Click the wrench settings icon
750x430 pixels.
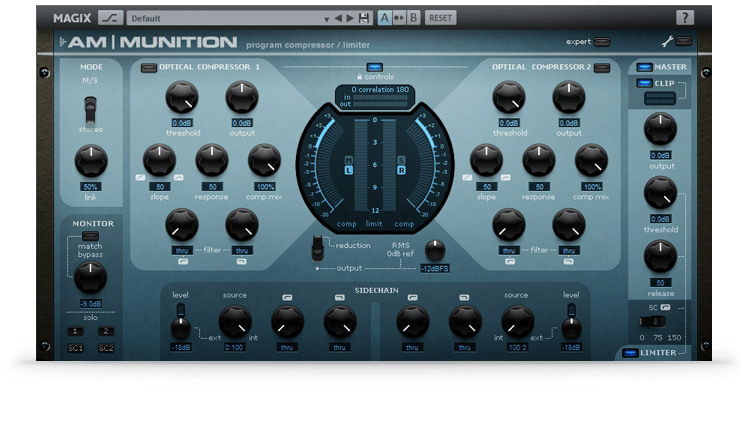pos(668,42)
